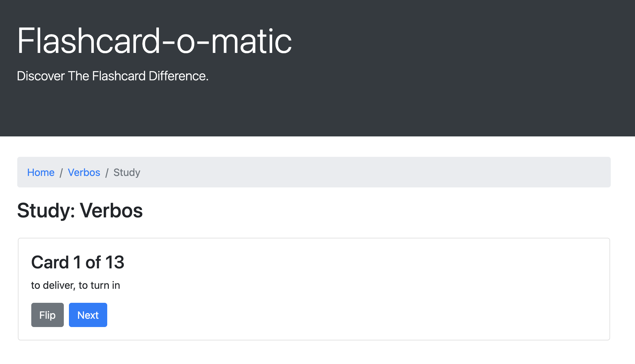Click the Flip button to reveal the answer
Screen dimensions: 635x364
pyautogui.click(x=47, y=315)
